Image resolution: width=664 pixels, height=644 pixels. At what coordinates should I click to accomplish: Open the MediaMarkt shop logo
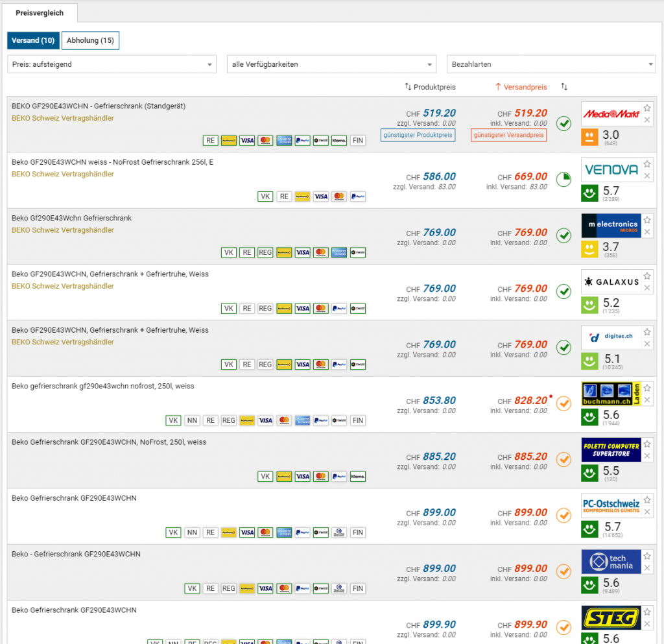[611, 114]
